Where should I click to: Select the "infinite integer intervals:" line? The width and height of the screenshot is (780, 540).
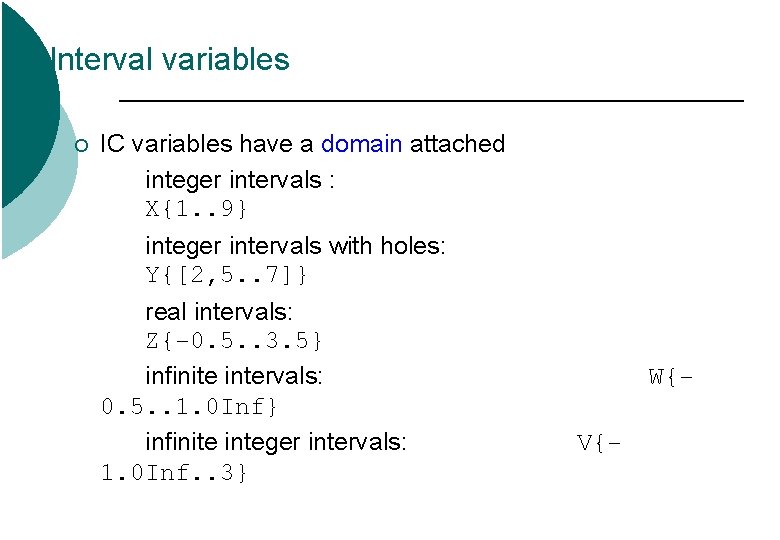pyautogui.click(x=276, y=441)
